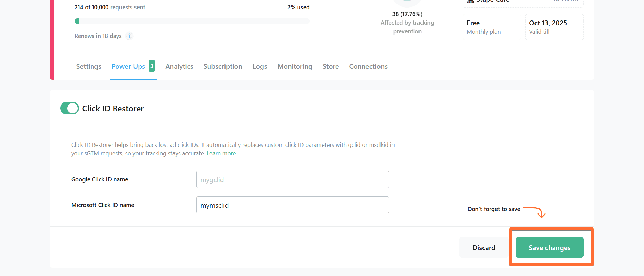The height and width of the screenshot is (276, 644).
Task: Select the Monitoring tab
Action: pos(295,66)
